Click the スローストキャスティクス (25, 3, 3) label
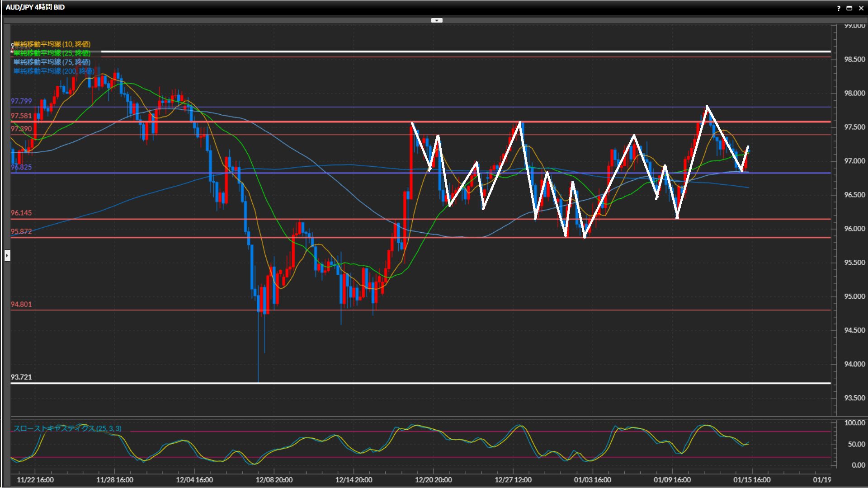The width and height of the screenshot is (868, 488). pos(67,428)
